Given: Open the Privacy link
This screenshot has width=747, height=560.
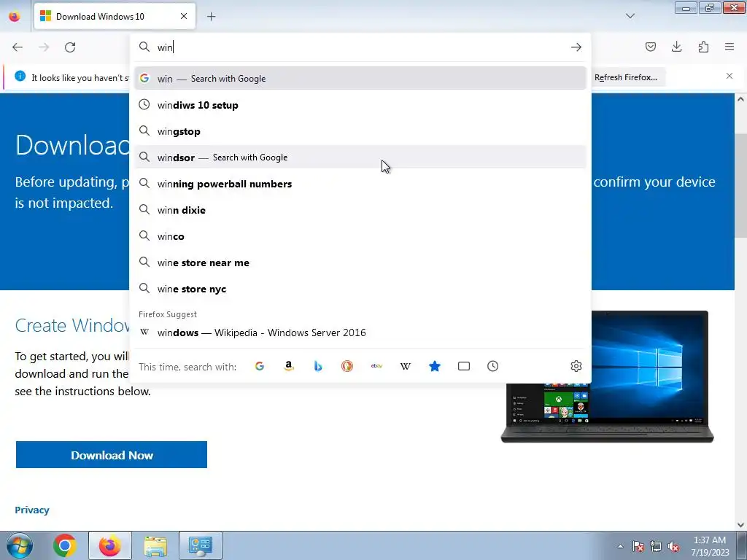Looking at the screenshot, I should coord(32,510).
